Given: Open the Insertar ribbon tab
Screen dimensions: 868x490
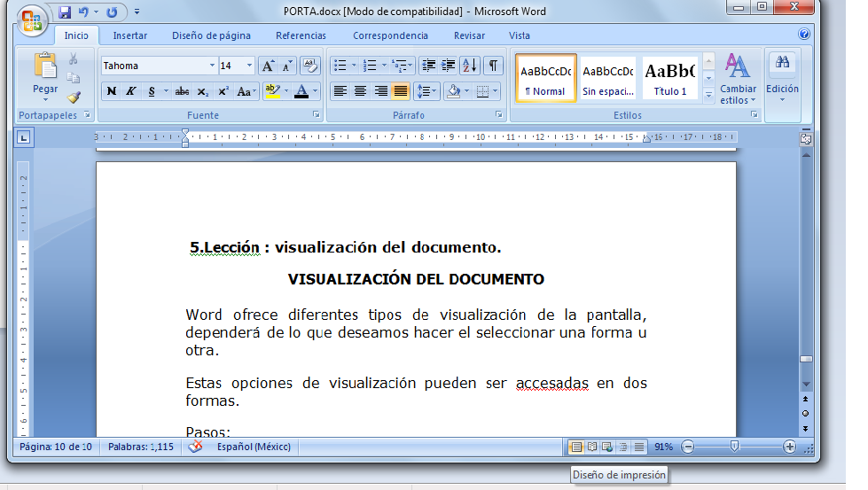Looking at the screenshot, I should pos(130,35).
